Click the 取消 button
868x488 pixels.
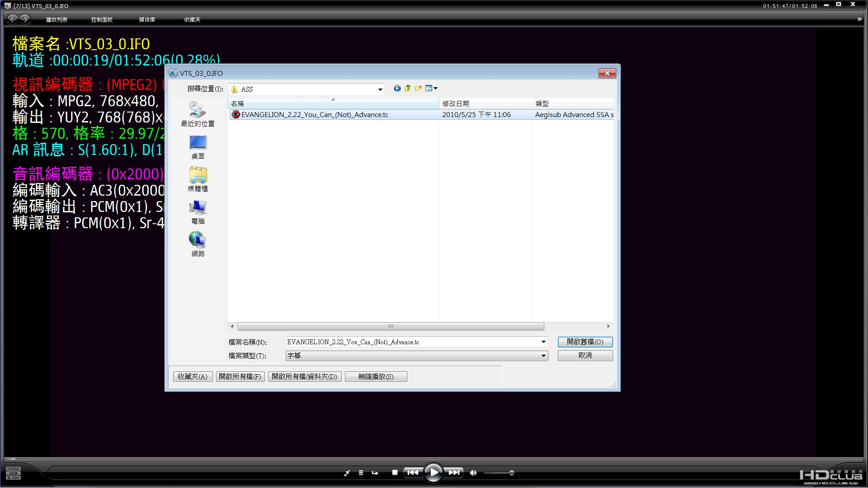585,356
